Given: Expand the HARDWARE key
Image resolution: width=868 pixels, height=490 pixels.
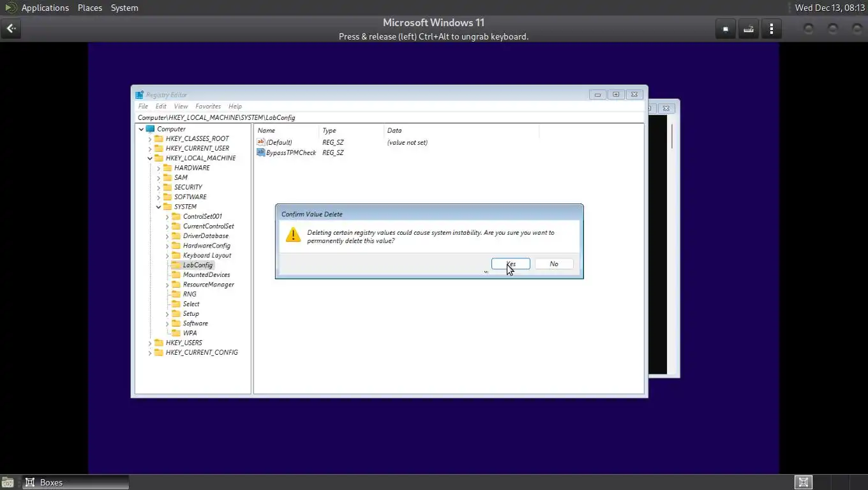Looking at the screenshot, I should tap(158, 168).
